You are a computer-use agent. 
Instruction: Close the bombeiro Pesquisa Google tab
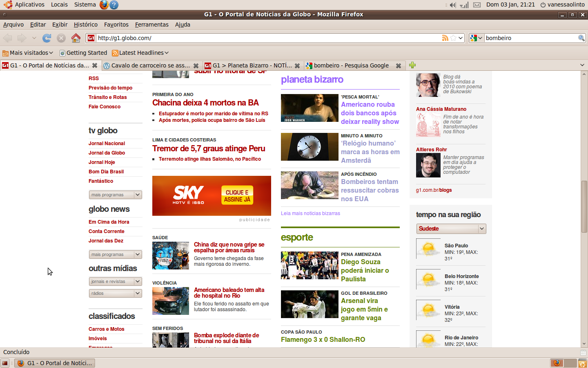(399, 65)
